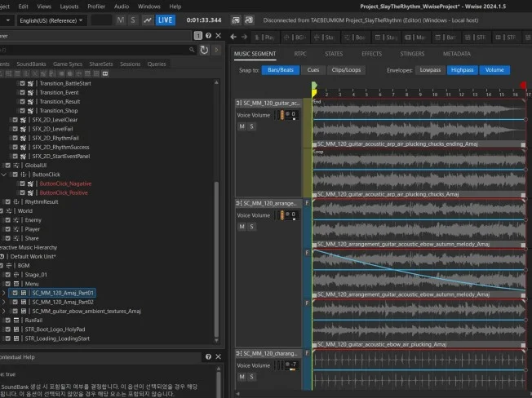Click the back navigation arrow
The image size is (532, 398).
233,37
